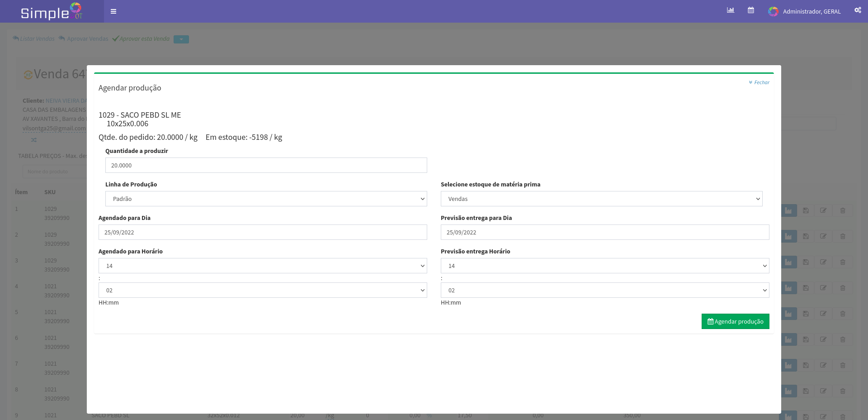This screenshot has width=868, height=420.
Task: Click the Agendado para Dia date field
Action: pyautogui.click(x=263, y=232)
